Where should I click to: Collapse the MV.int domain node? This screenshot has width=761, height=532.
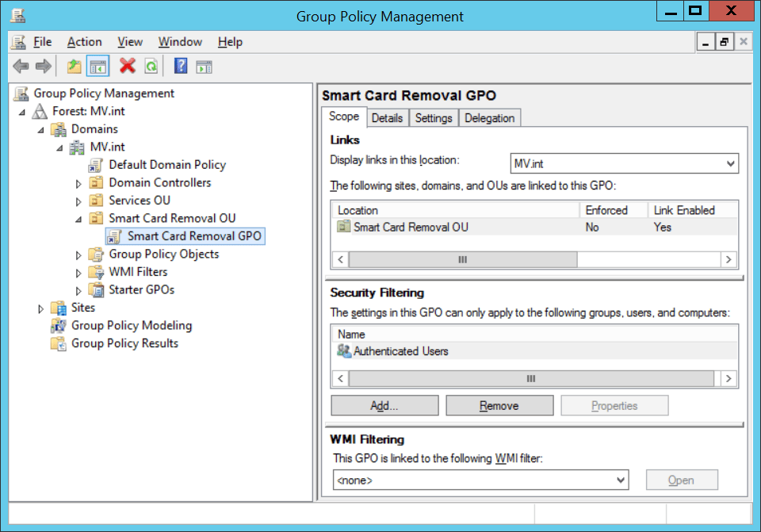(x=58, y=147)
